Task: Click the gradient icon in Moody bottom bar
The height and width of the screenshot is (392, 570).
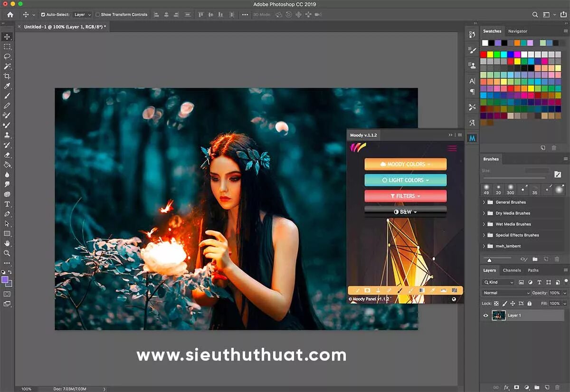Action: pyautogui.click(x=421, y=290)
